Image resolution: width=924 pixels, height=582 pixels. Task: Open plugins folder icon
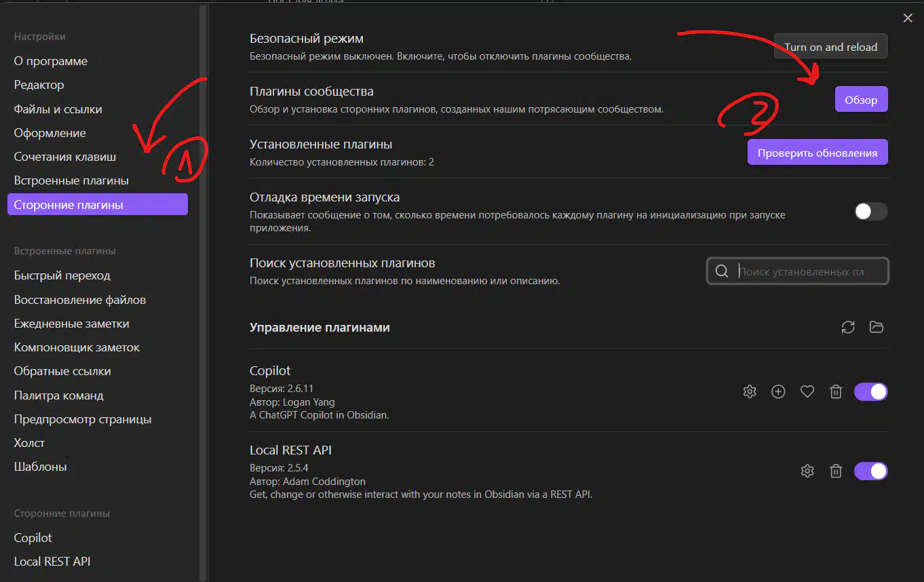[877, 327]
